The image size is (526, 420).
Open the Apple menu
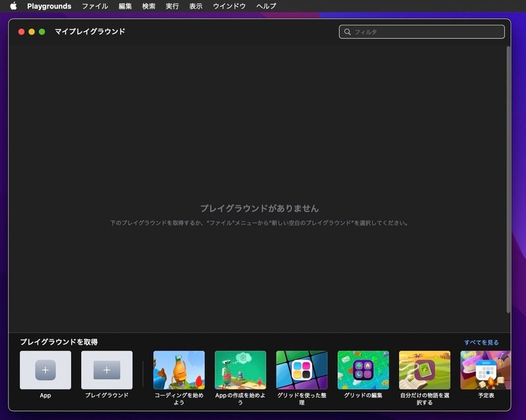(x=13, y=6)
